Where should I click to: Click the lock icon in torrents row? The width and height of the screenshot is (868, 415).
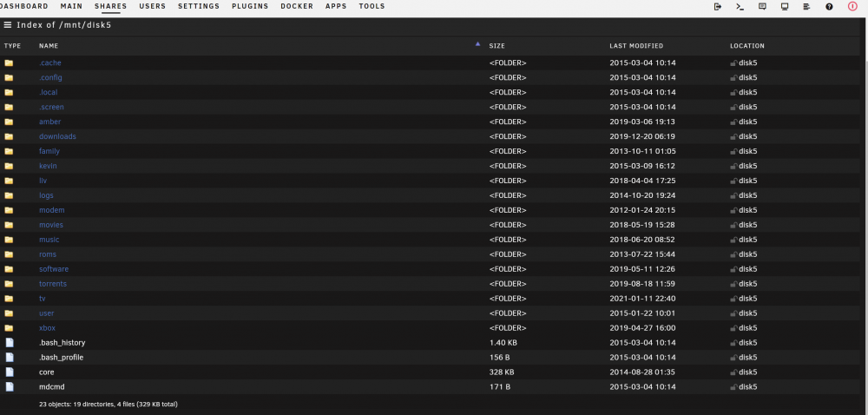(733, 284)
